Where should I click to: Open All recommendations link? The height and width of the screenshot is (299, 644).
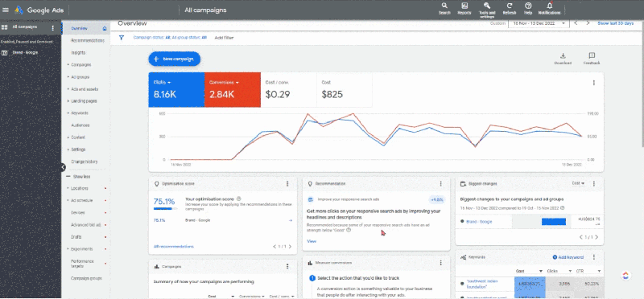[173, 247]
